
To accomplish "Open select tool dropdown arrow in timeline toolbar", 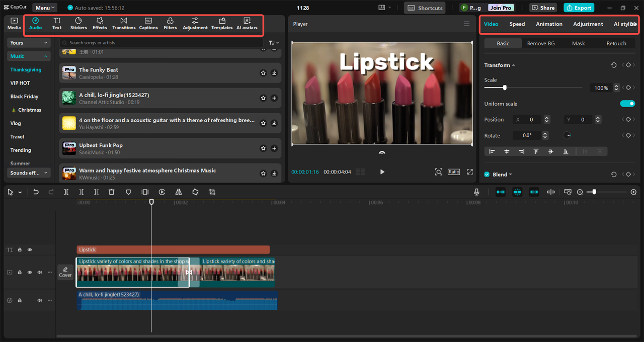I will pos(20,192).
